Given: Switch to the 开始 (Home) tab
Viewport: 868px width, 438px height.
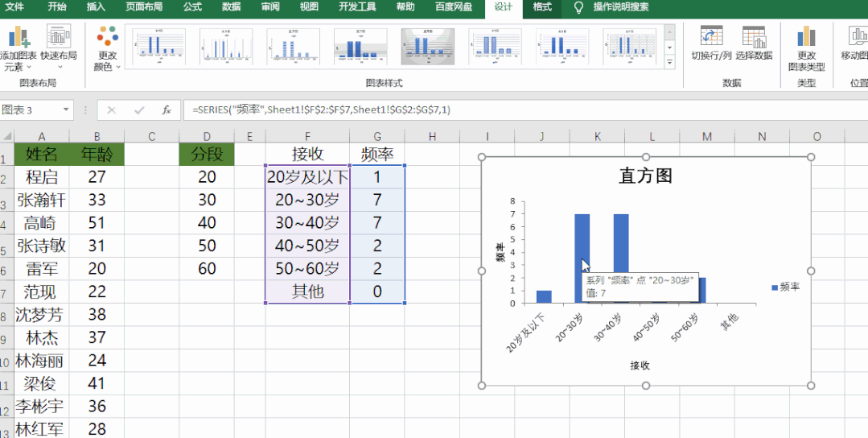Looking at the screenshot, I should (56, 7).
